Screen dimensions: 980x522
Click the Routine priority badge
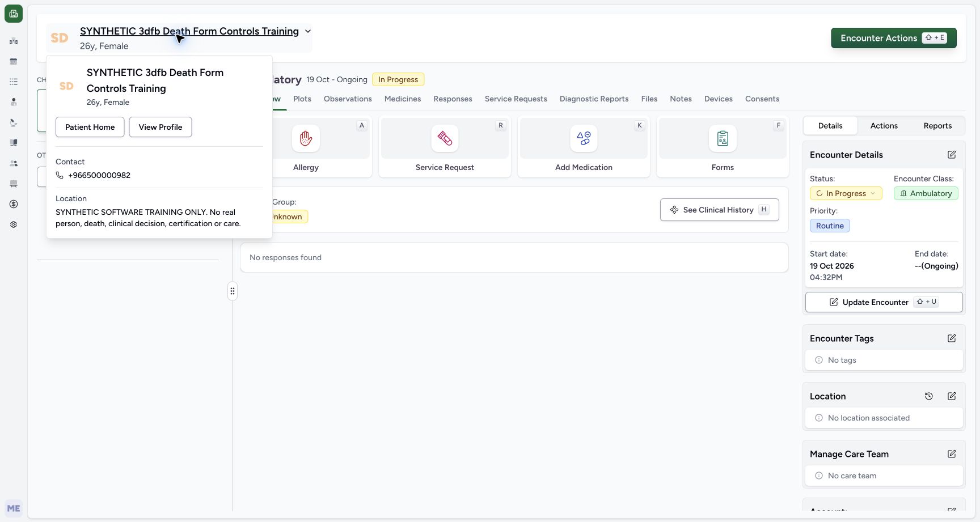tap(830, 226)
